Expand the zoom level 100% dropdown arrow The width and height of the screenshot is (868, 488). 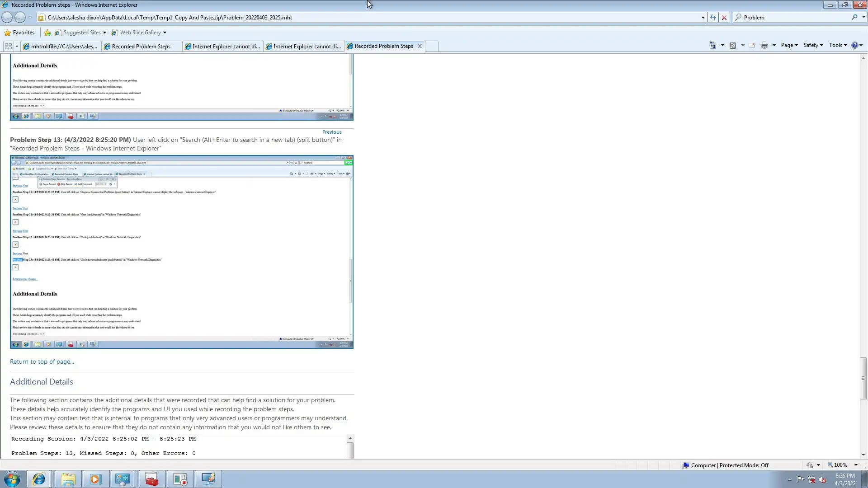point(856,465)
